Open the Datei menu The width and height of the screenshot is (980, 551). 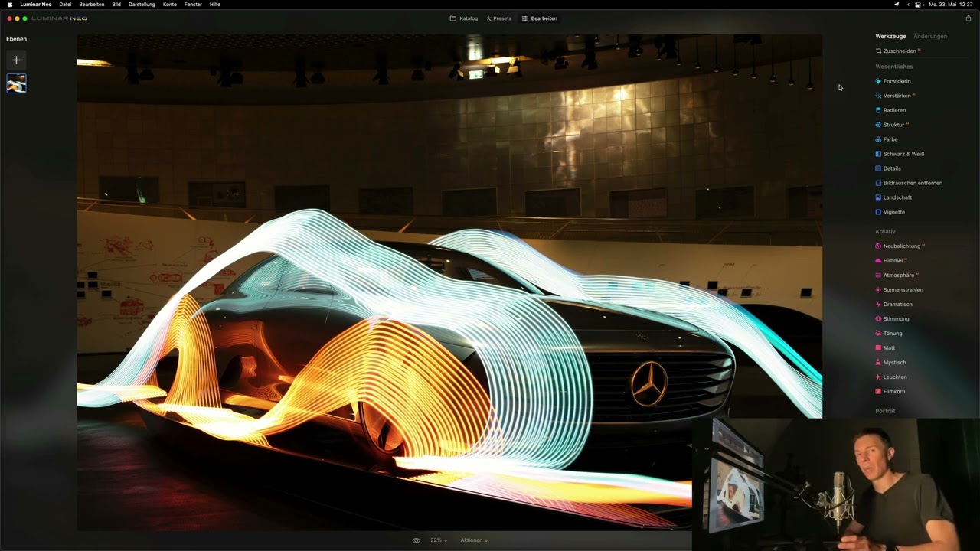[65, 5]
